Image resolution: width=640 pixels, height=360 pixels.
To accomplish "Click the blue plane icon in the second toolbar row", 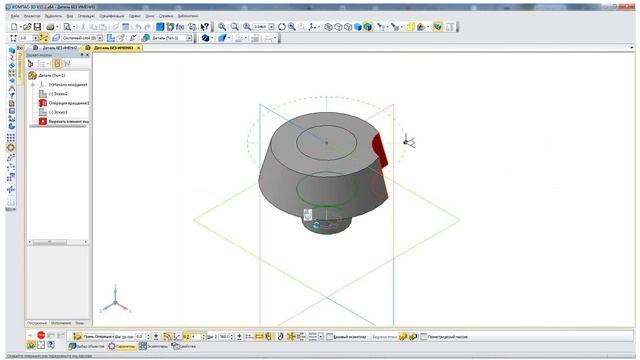I will pos(222,38).
